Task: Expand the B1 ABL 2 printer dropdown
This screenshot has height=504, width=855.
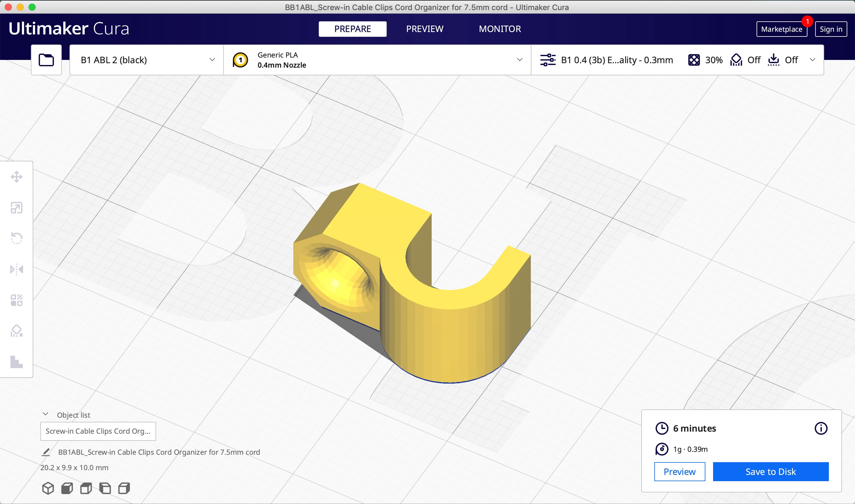Action: [146, 60]
